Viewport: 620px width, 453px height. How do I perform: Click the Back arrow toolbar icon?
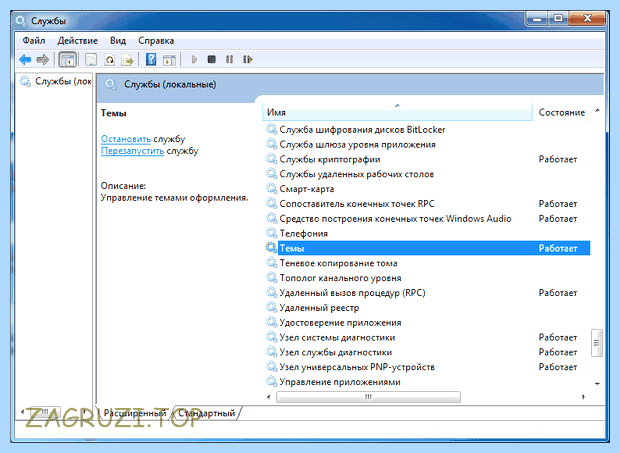tap(25, 60)
